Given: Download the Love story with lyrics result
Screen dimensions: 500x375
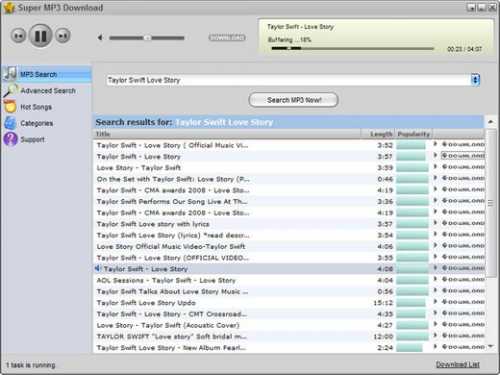Looking at the screenshot, I should click(x=463, y=223).
